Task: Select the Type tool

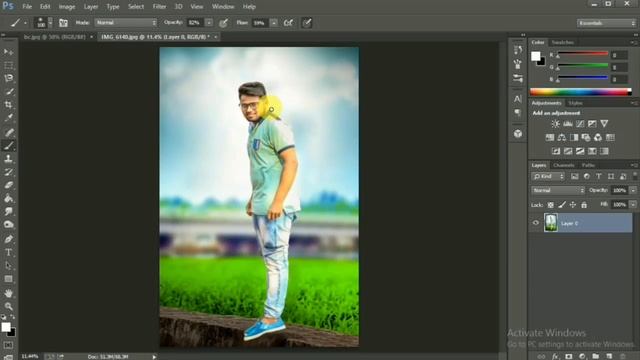Action: (x=8, y=253)
